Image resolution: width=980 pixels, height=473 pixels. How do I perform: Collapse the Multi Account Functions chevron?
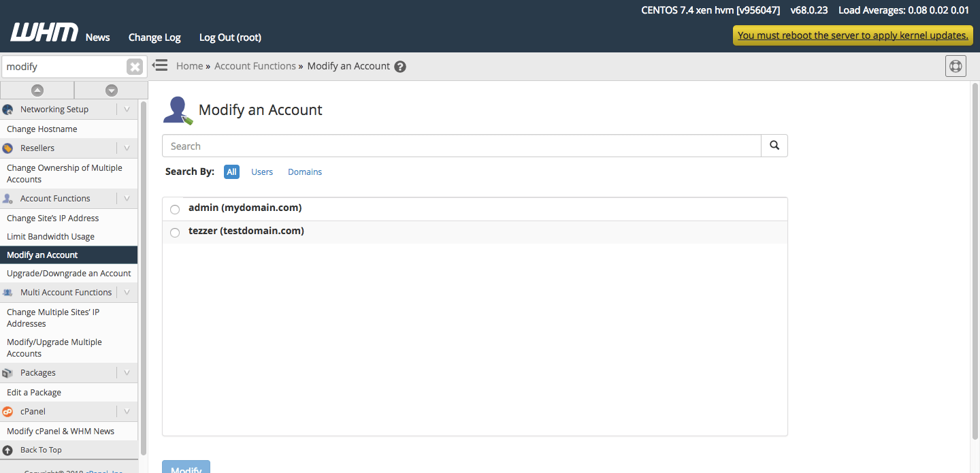point(127,293)
